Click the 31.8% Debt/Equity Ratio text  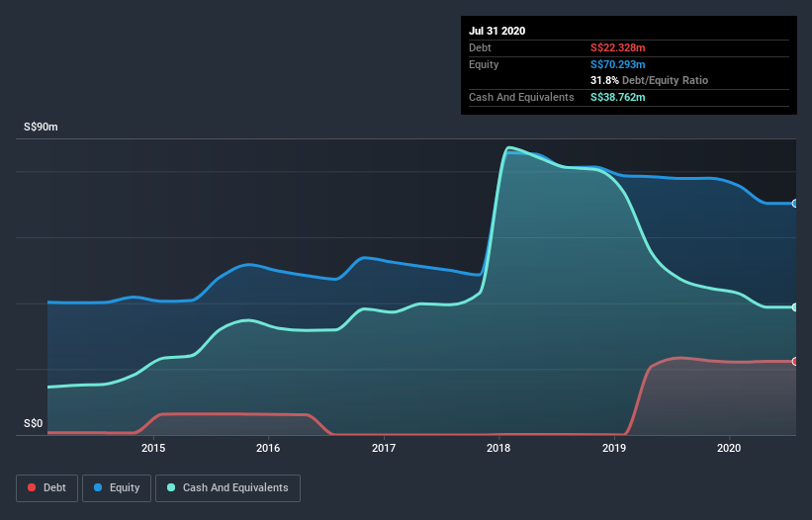tap(650, 80)
